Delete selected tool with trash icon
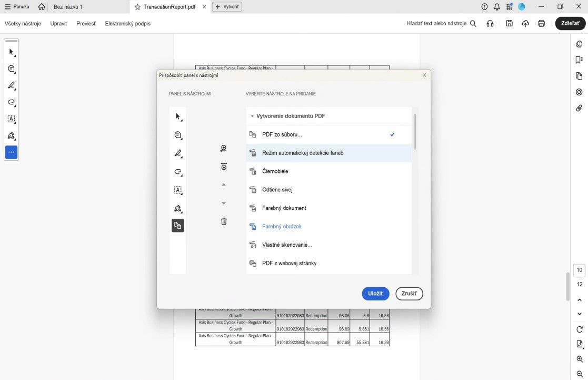The height and width of the screenshot is (380, 588). [x=224, y=221]
